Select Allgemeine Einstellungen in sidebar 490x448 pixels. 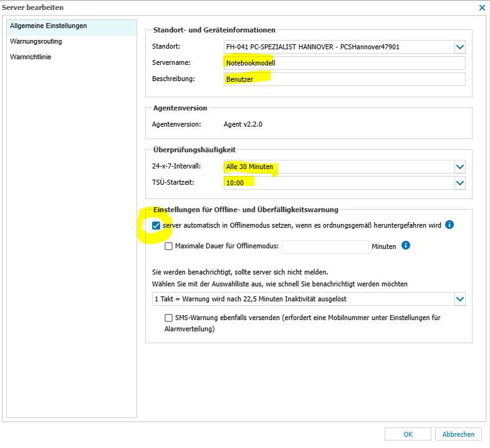72,26
